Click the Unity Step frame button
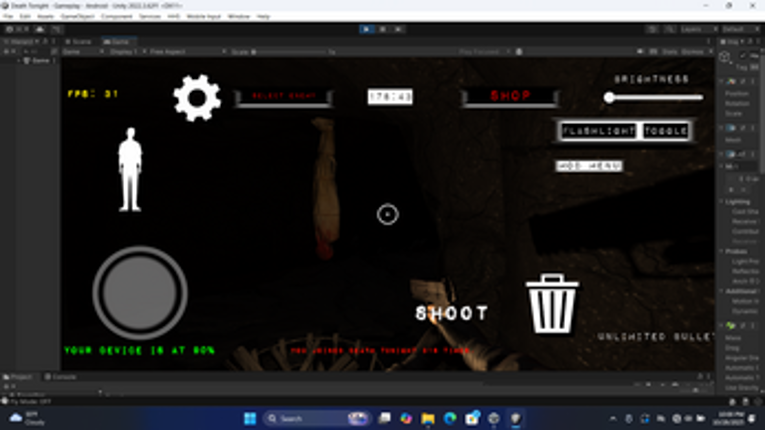Screen dimensions: 765x430 tap(399, 29)
